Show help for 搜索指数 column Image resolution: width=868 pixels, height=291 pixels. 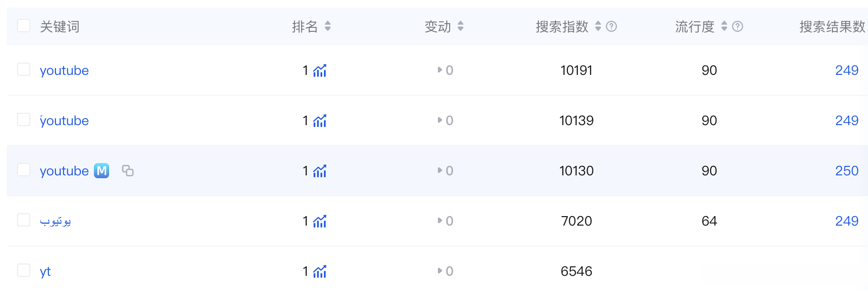[611, 27]
